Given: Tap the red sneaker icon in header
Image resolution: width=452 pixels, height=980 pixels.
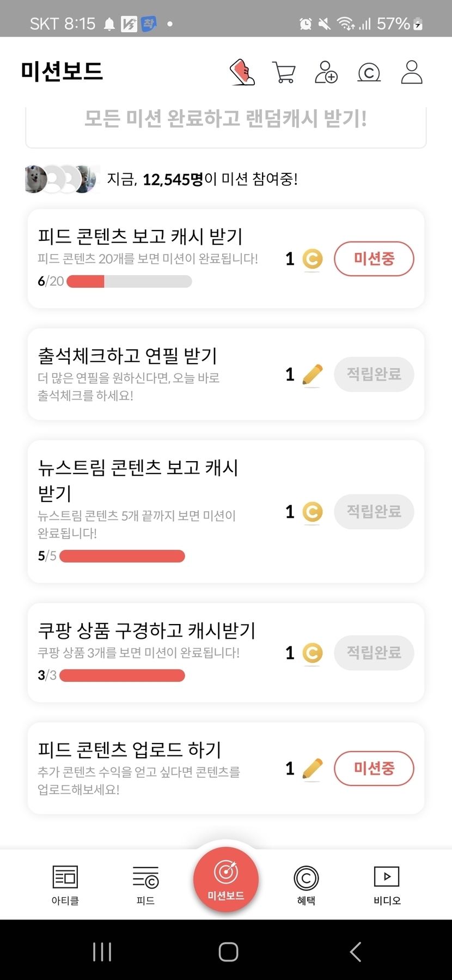Looking at the screenshot, I should (x=242, y=72).
